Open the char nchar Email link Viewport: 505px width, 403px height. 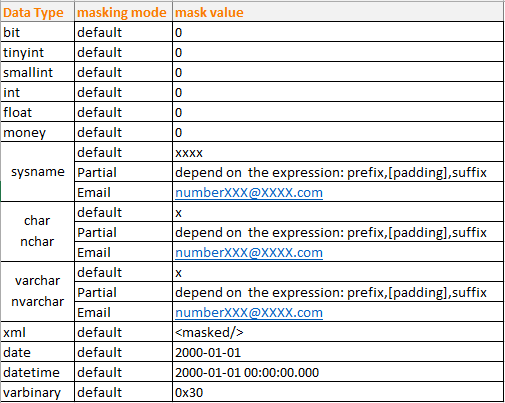(249, 253)
